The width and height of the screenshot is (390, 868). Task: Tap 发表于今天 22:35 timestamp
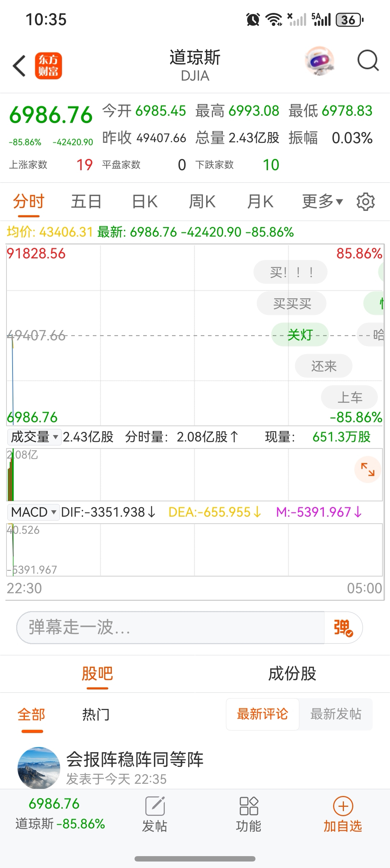(116, 779)
